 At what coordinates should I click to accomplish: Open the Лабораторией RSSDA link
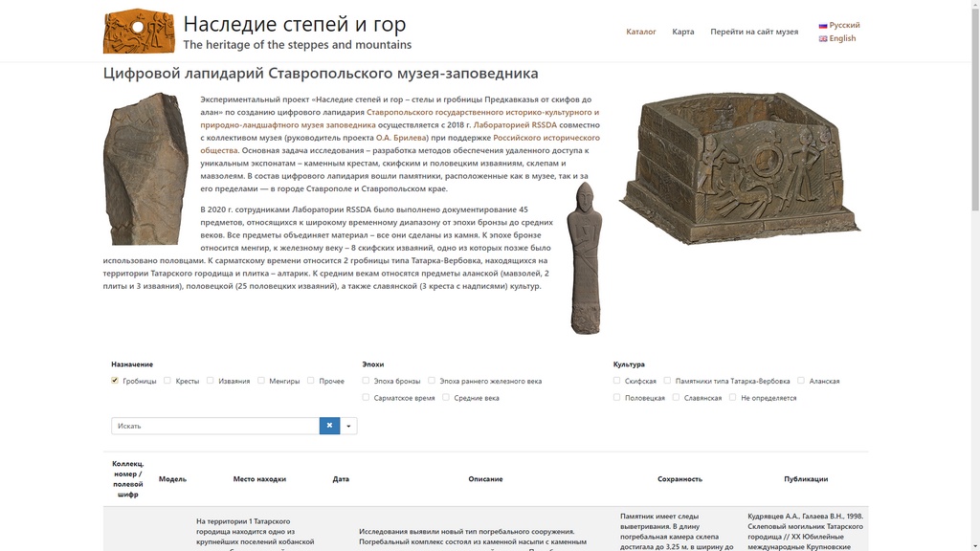pos(515,124)
